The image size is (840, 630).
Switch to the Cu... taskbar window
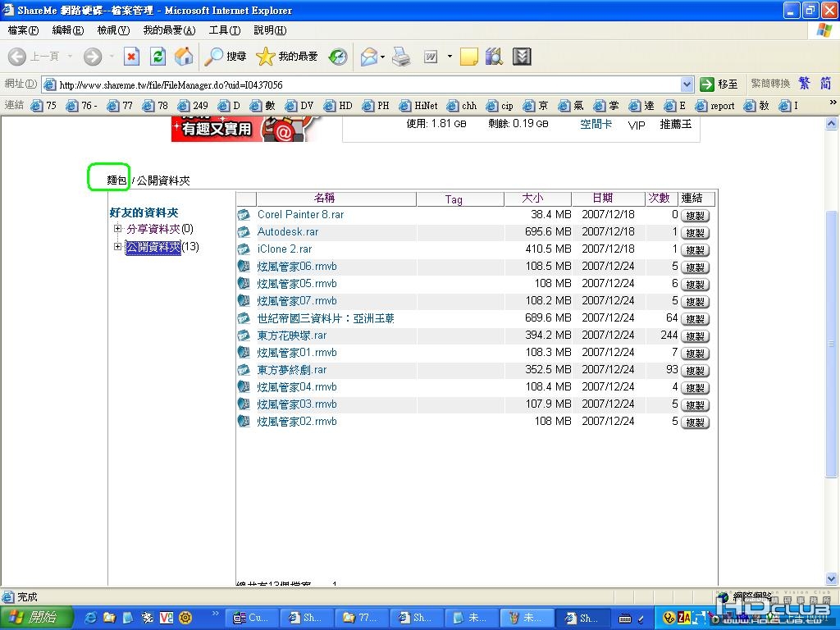[x=252, y=618]
